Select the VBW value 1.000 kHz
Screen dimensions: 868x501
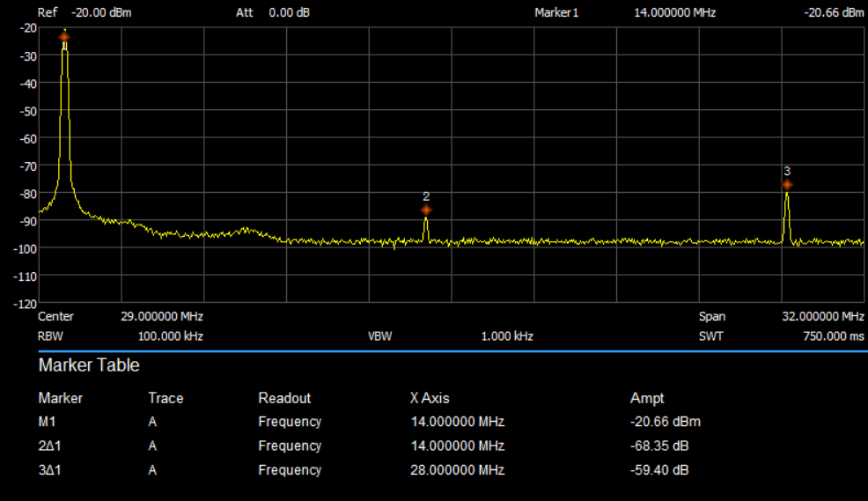coord(506,336)
